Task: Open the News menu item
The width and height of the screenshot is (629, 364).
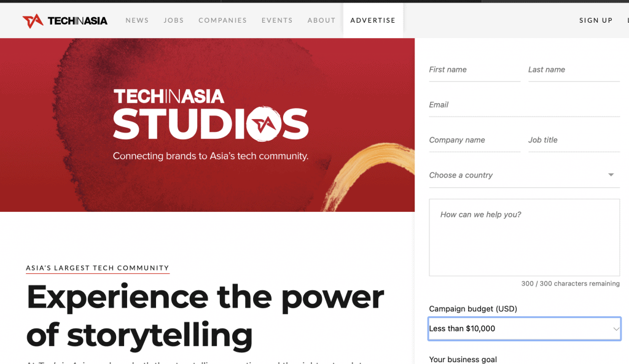Action: pos(137,20)
